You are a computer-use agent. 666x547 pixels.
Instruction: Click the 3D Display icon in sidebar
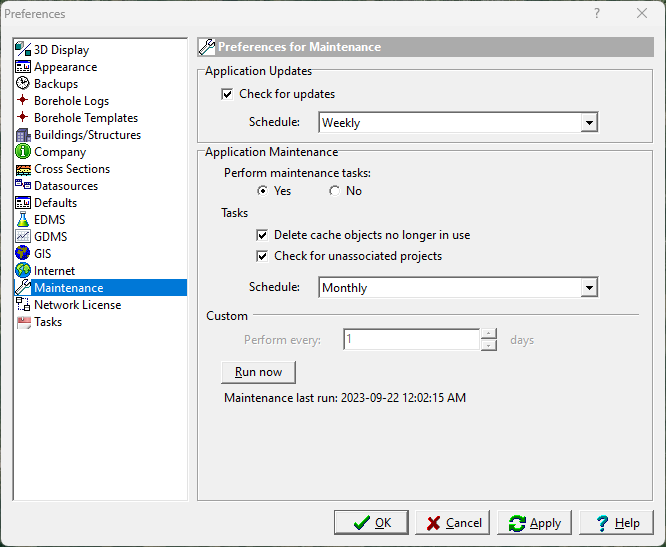coord(23,50)
